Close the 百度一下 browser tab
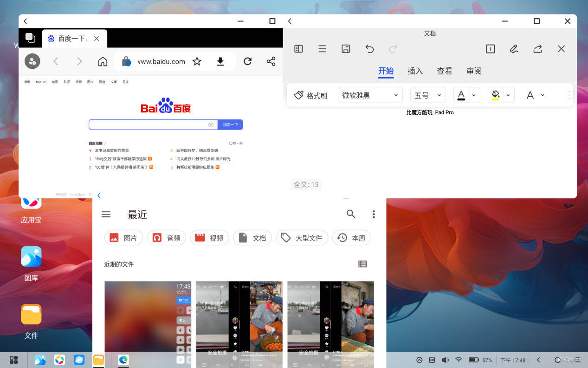The width and height of the screenshot is (588, 368). click(97, 39)
